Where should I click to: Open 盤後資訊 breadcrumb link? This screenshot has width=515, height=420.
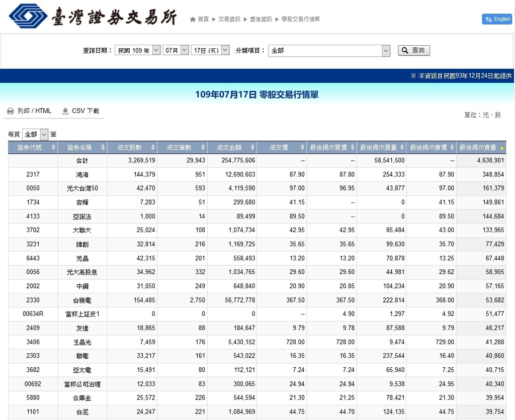click(x=261, y=20)
